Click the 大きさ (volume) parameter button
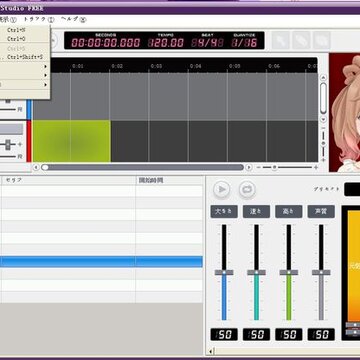Screen dimensions: 360x360 [x=224, y=212]
